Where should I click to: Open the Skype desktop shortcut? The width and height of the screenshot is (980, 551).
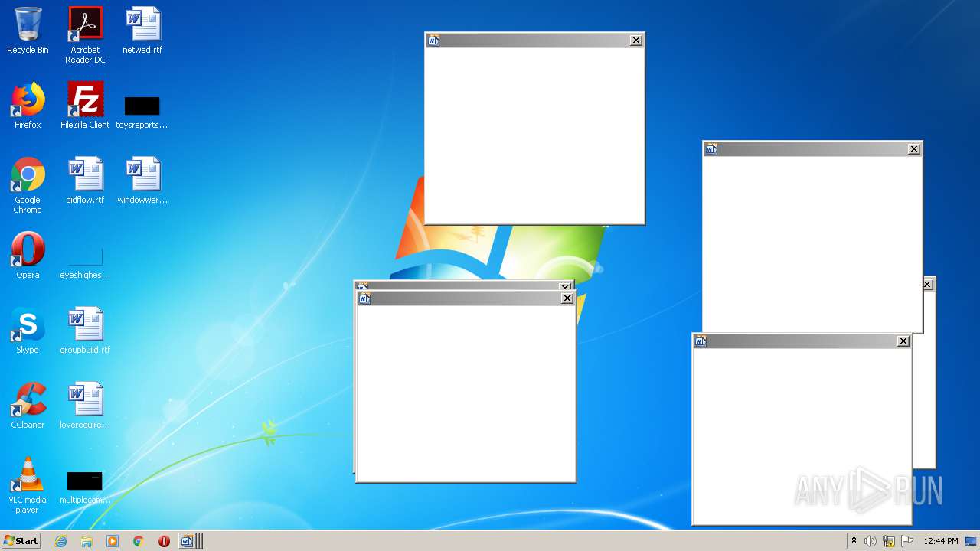click(28, 331)
